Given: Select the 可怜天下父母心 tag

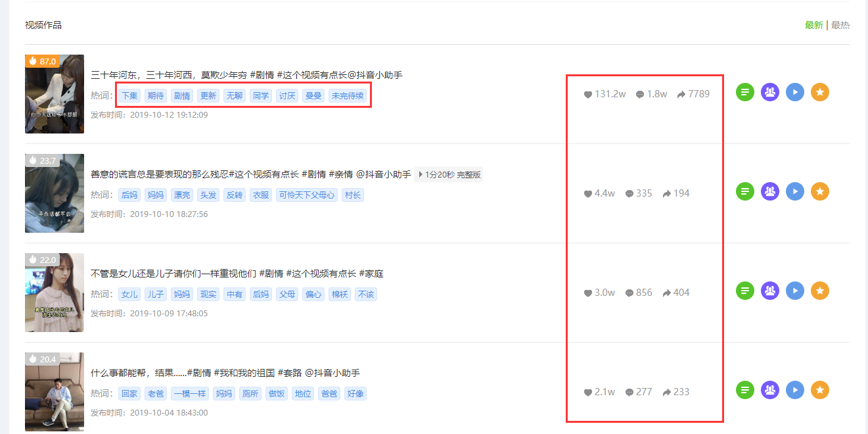Looking at the screenshot, I should coord(307,195).
